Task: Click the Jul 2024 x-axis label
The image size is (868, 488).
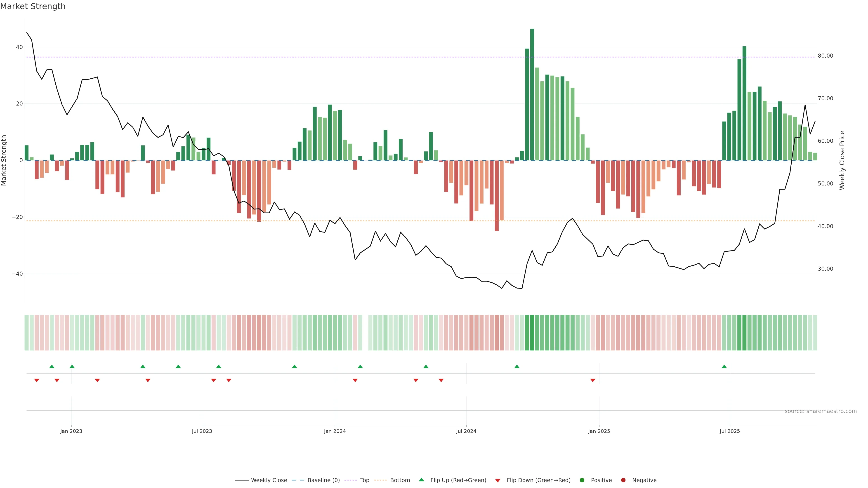Action: 466,431
